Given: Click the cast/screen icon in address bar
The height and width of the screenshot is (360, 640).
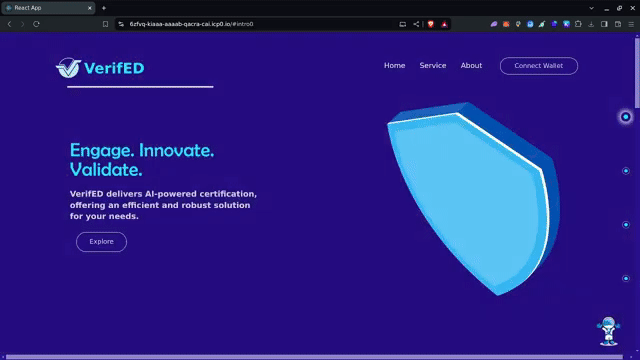Looking at the screenshot, I should pos(402,24).
